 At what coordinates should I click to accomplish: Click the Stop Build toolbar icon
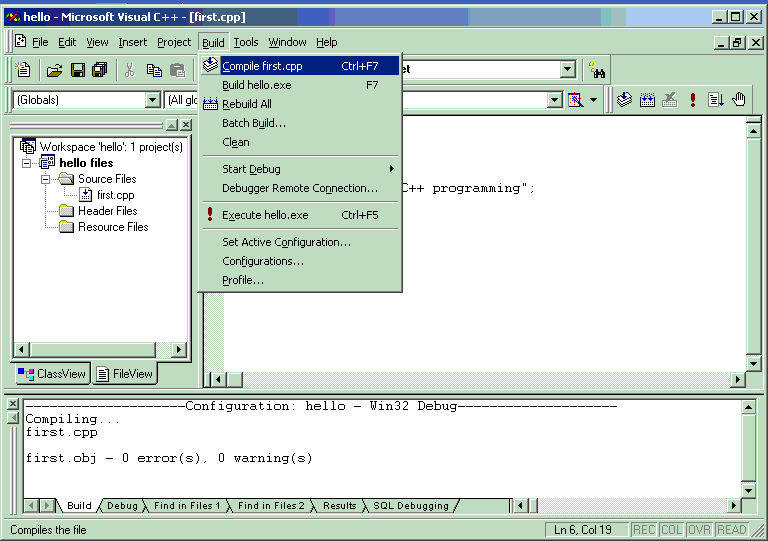[x=670, y=100]
